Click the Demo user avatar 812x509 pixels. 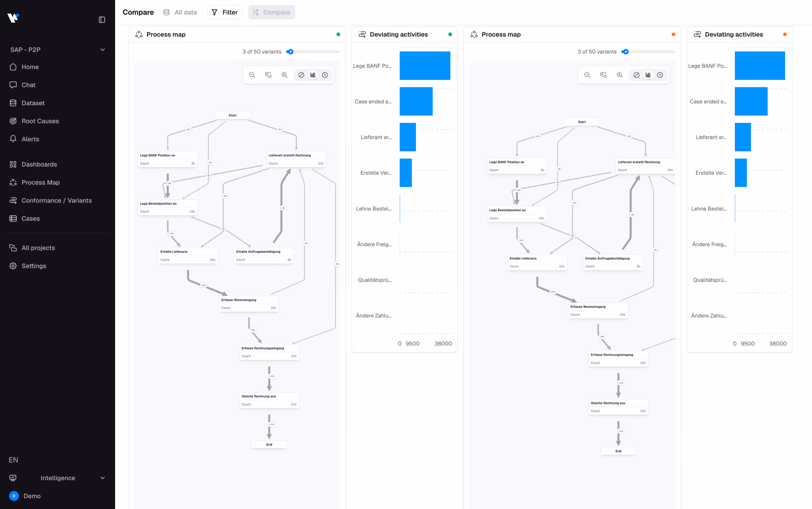14,496
